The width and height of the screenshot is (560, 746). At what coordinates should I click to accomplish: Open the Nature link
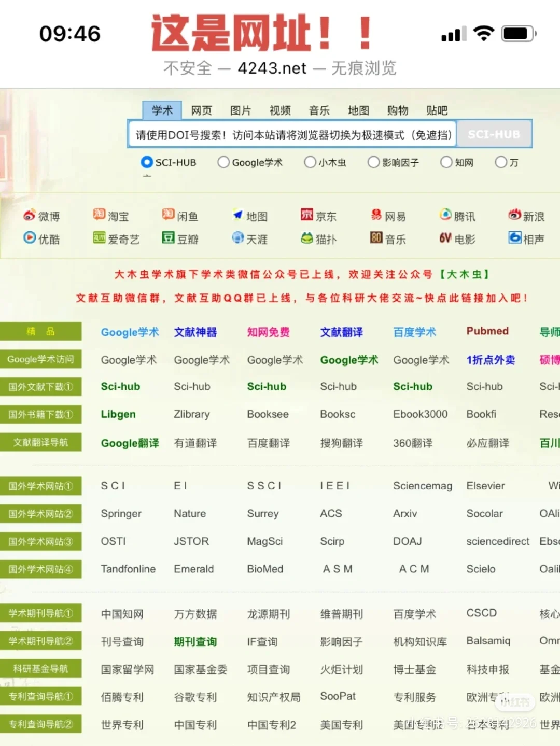coord(190,513)
